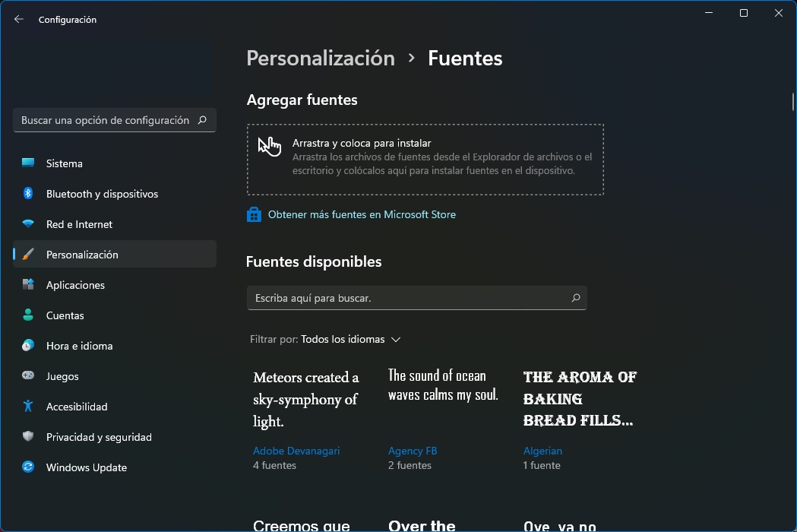Select Sistema in the sidebar

(64, 163)
